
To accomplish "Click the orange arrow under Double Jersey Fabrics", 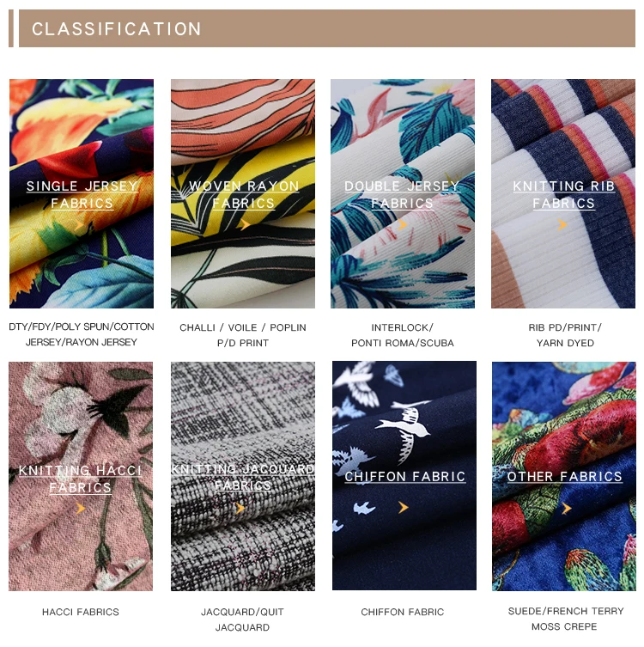I will point(403,225).
